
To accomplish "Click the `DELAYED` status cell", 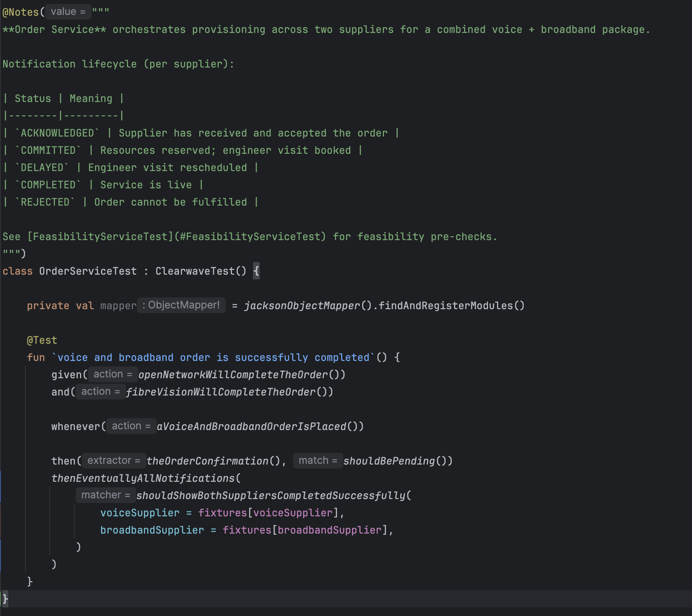I will pyautogui.click(x=42, y=168).
